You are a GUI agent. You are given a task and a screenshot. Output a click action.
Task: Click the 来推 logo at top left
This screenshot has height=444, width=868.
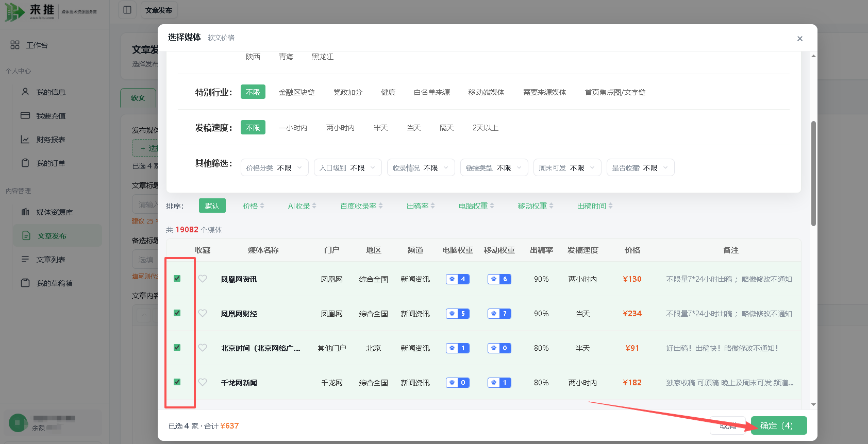(30, 11)
